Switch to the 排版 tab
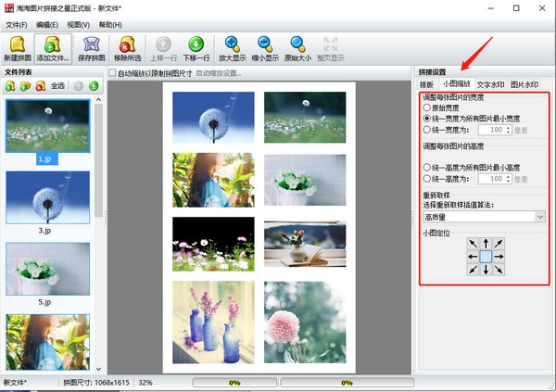The height and width of the screenshot is (392, 556). (429, 85)
